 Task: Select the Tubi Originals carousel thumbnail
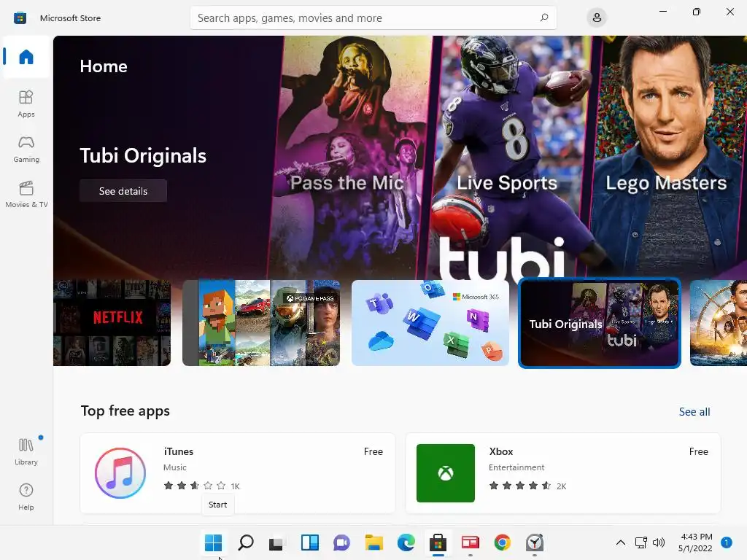(600, 323)
